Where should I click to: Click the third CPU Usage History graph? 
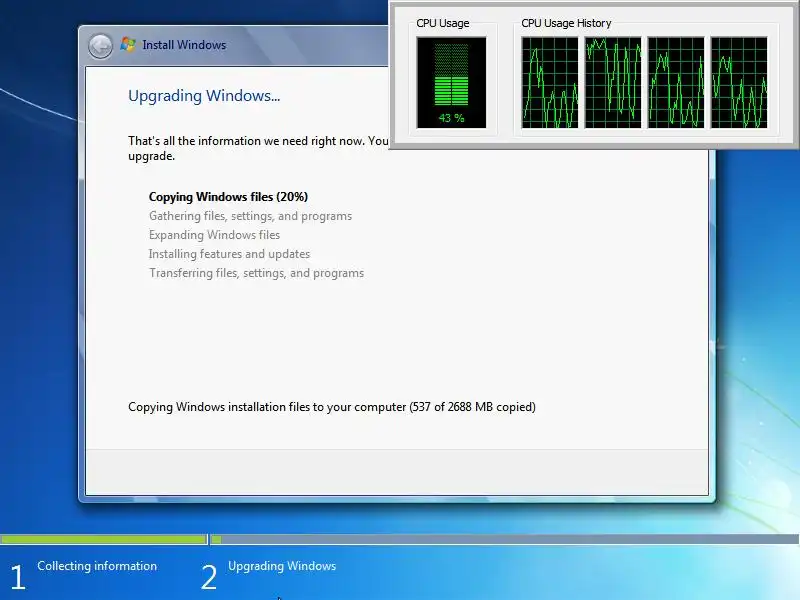pyautogui.click(x=676, y=83)
